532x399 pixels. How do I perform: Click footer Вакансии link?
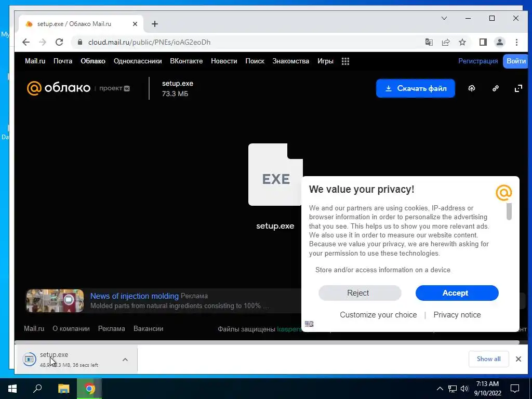[148, 328]
